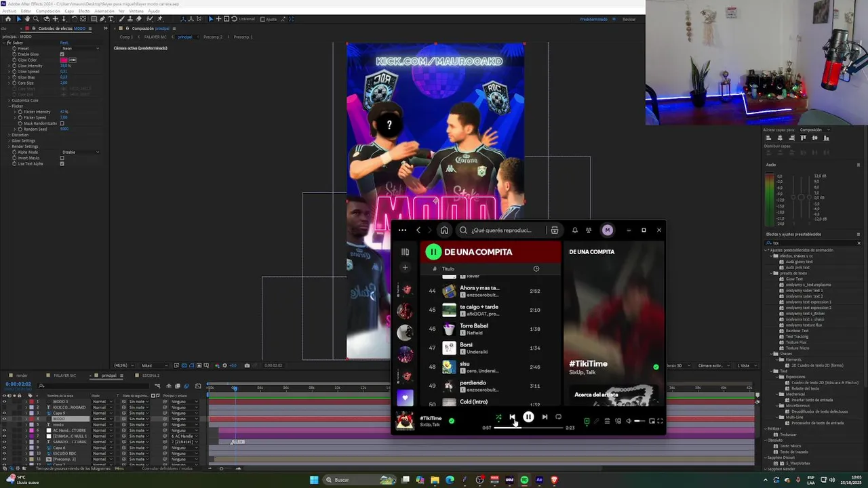Toggle Invert Masks checkbox

62,158
